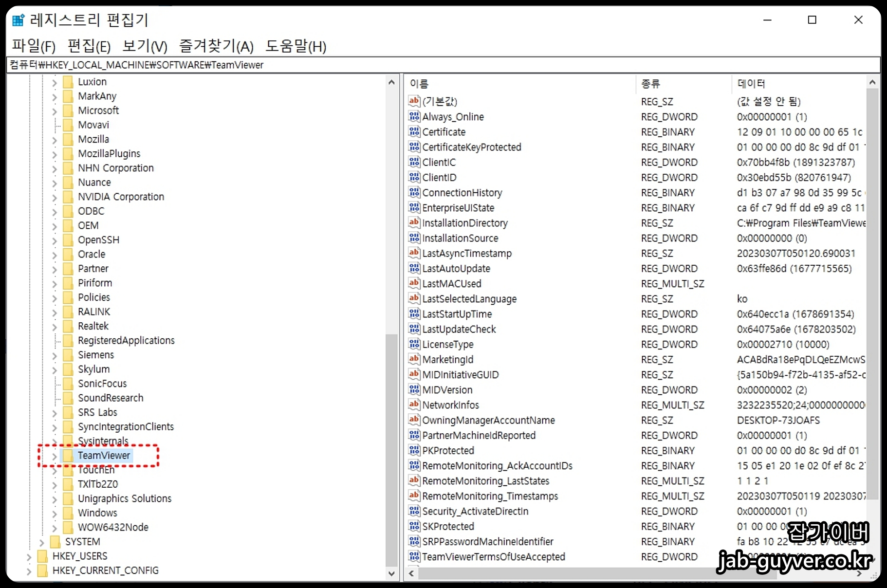Click the Security_ActivateDirectIn DWORD icon
The height and width of the screenshot is (588, 887).
(x=414, y=511)
